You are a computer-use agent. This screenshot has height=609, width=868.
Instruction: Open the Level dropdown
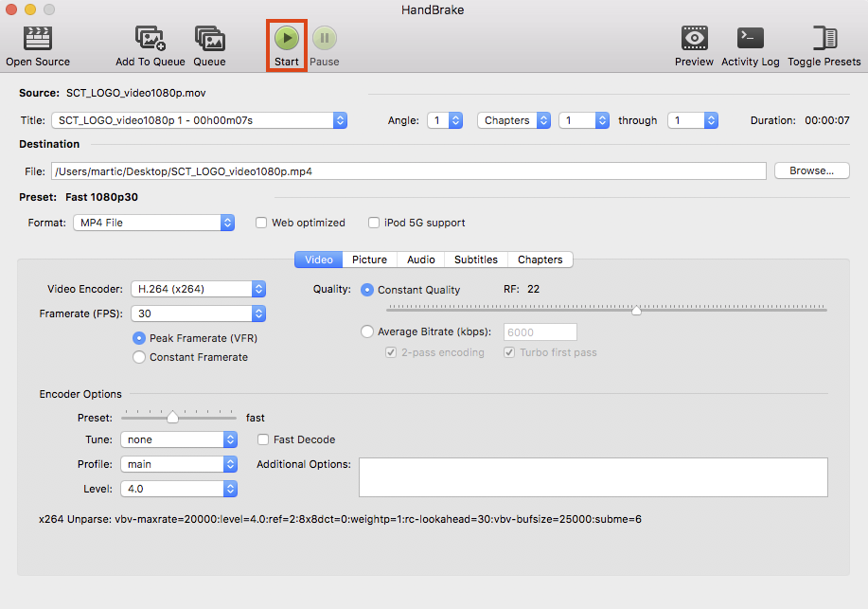point(179,489)
